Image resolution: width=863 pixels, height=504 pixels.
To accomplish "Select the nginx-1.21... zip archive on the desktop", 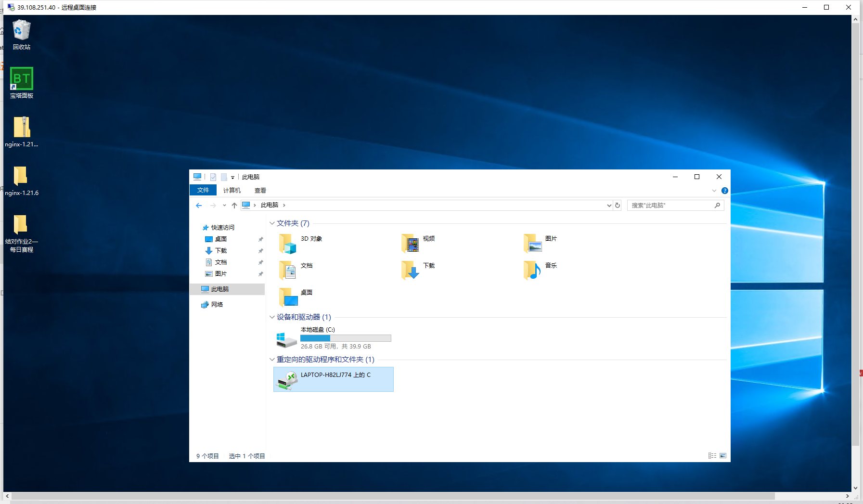I will 22,132.
